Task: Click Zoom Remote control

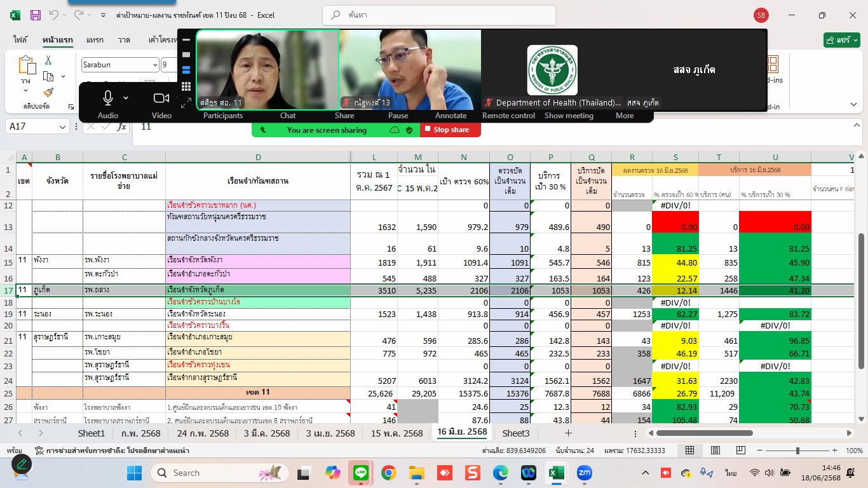Action: click(508, 116)
